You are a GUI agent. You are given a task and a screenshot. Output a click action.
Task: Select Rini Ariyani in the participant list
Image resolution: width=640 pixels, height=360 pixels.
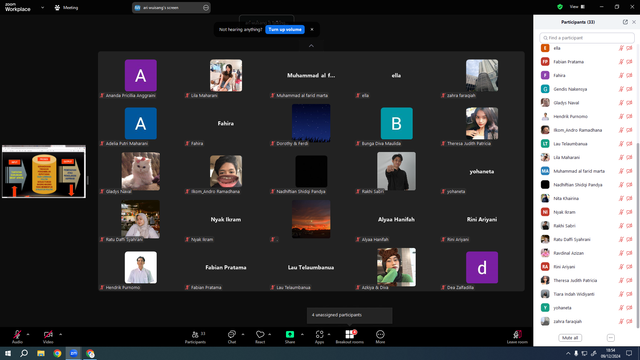point(587,267)
